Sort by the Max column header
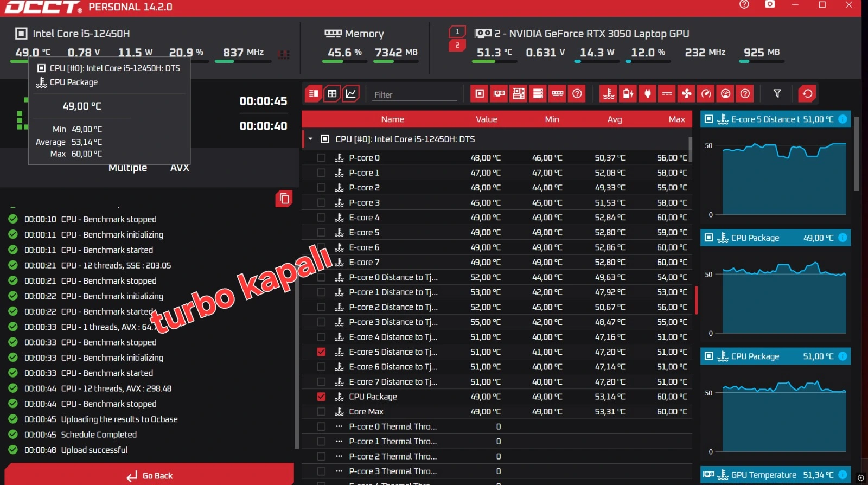Screen dimensions: 868x485 point(676,119)
